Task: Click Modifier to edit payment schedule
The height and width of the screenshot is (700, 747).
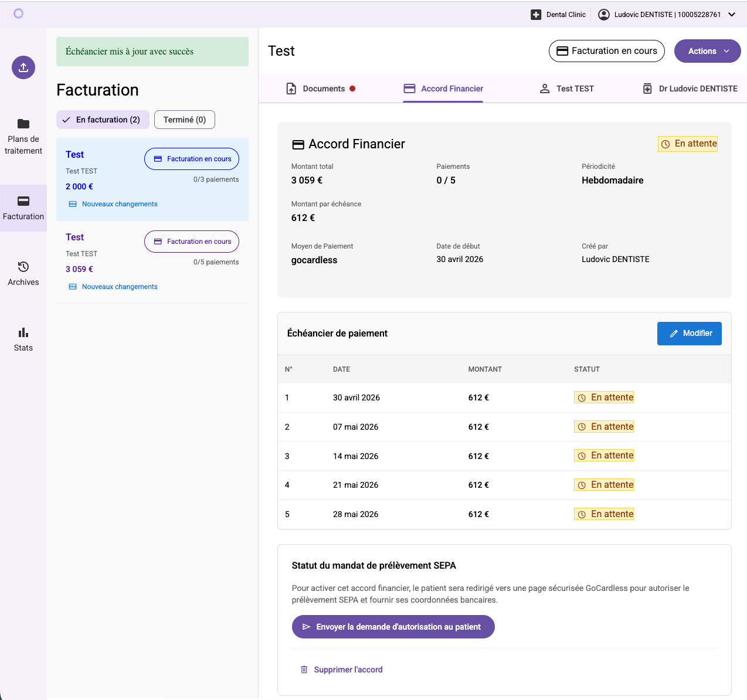Action: point(689,334)
